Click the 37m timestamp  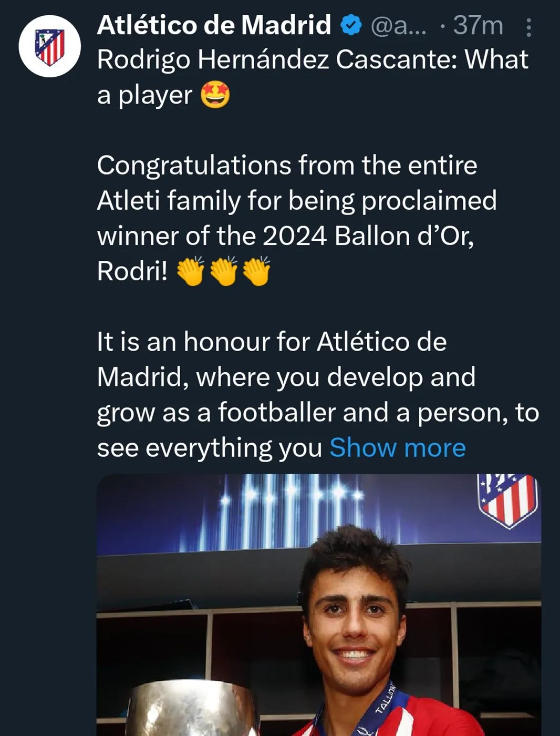click(478, 25)
